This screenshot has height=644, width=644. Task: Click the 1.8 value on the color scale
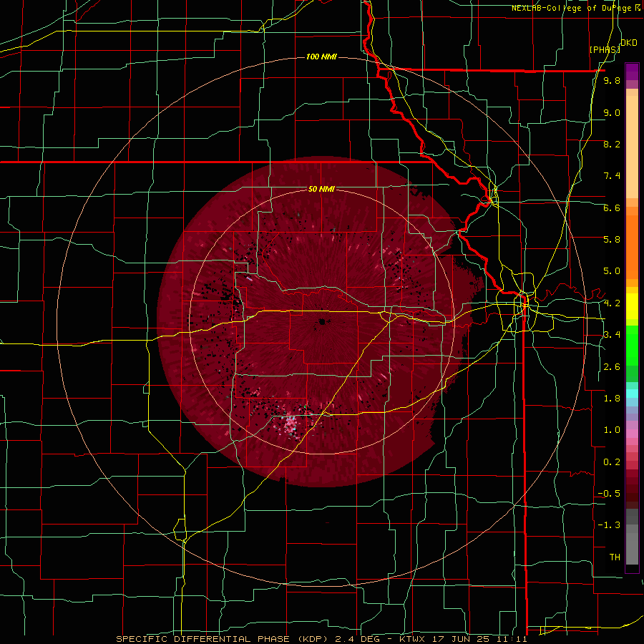[x=612, y=399]
